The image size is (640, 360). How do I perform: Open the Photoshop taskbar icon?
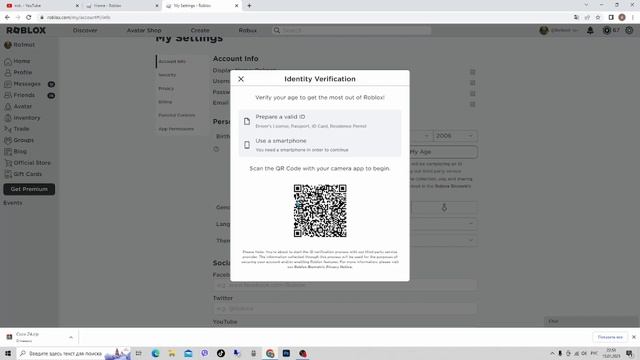(x=286, y=353)
